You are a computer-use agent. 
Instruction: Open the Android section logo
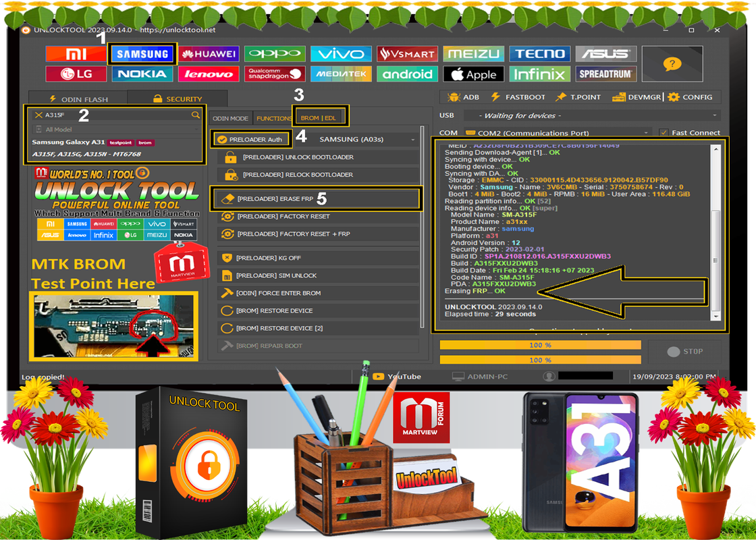[408, 74]
